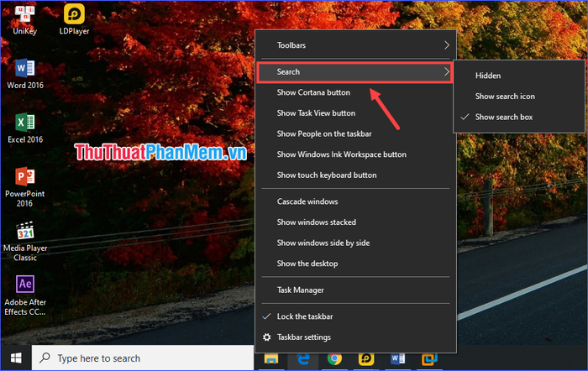Choose Hidden in the Search submenu

(x=519, y=76)
